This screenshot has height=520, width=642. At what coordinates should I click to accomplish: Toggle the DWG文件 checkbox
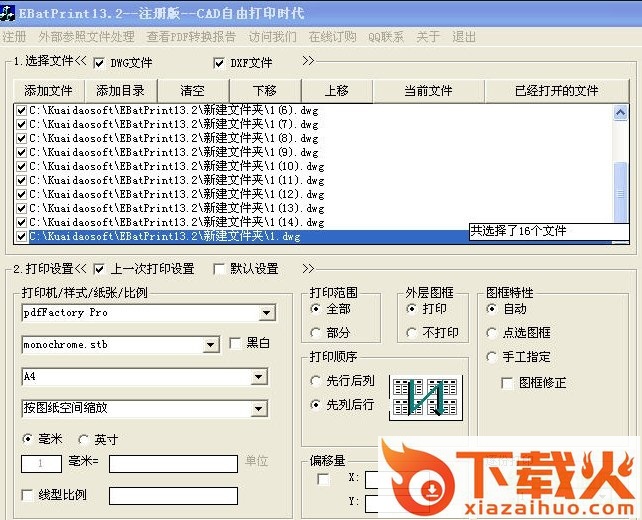pos(99,63)
